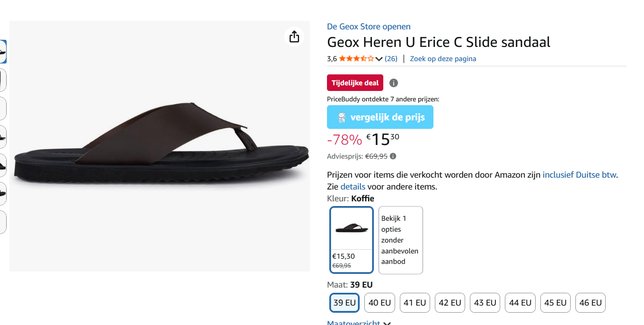Viewport: 644px width, 325px height.
Task: Select the top sandal thumbnail in the sidebar
Action: click(x=4, y=52)
